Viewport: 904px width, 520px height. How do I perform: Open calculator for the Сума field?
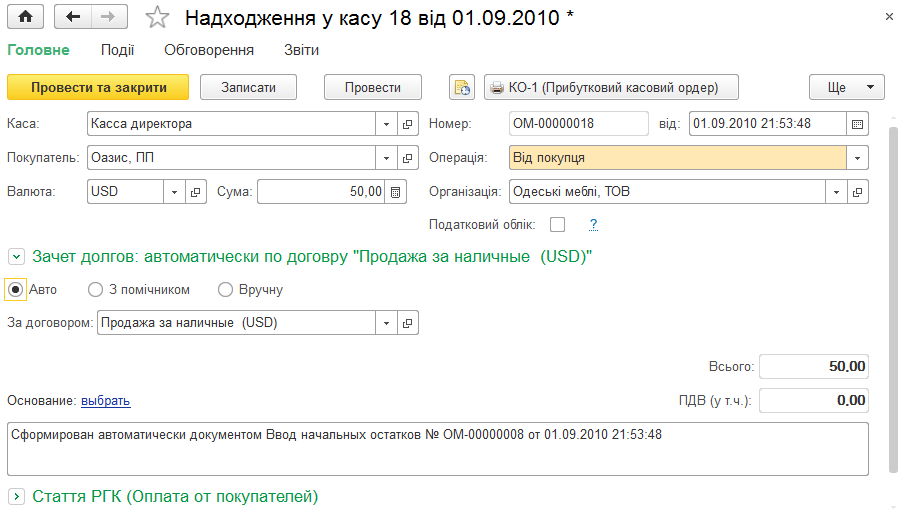point(396,192)
